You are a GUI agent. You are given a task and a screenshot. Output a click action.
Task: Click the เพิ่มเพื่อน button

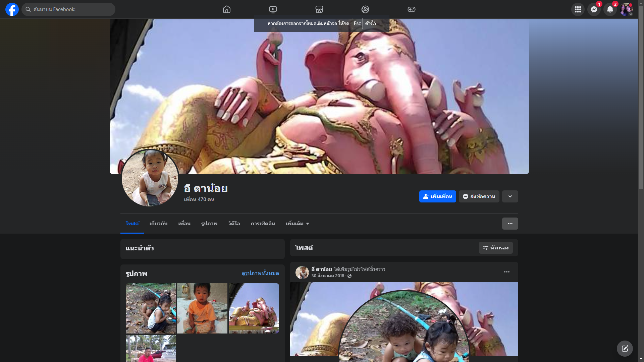(437, 196)
